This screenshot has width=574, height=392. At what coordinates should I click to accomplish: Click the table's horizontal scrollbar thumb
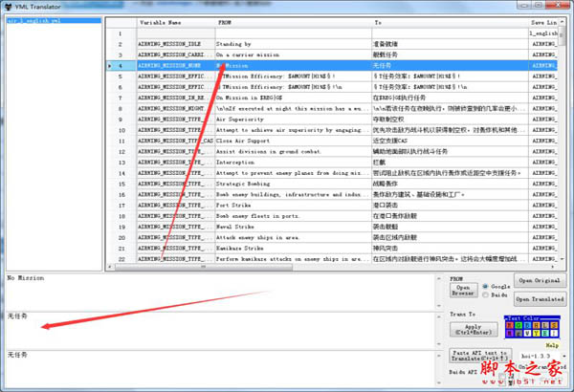tap(204, 267)
